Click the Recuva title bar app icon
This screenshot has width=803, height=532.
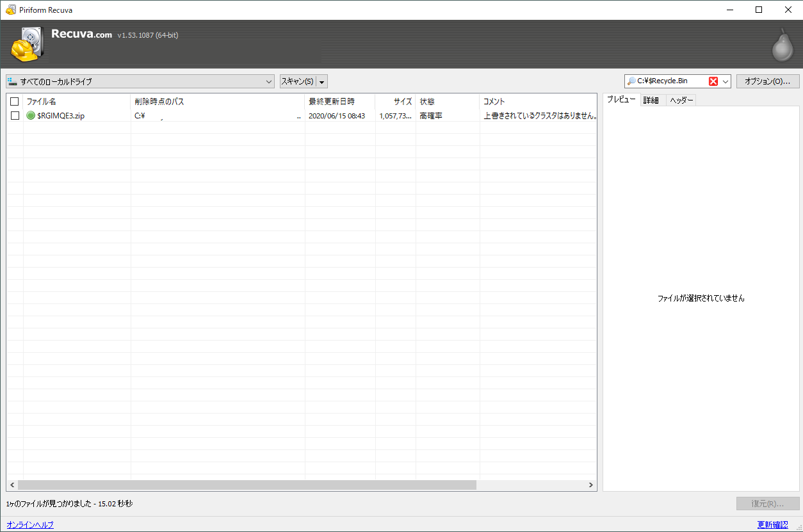(10, 10)
